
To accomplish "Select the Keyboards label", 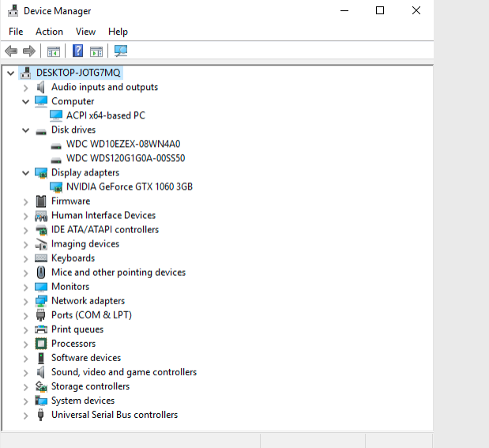I will (x=73, y=258).
